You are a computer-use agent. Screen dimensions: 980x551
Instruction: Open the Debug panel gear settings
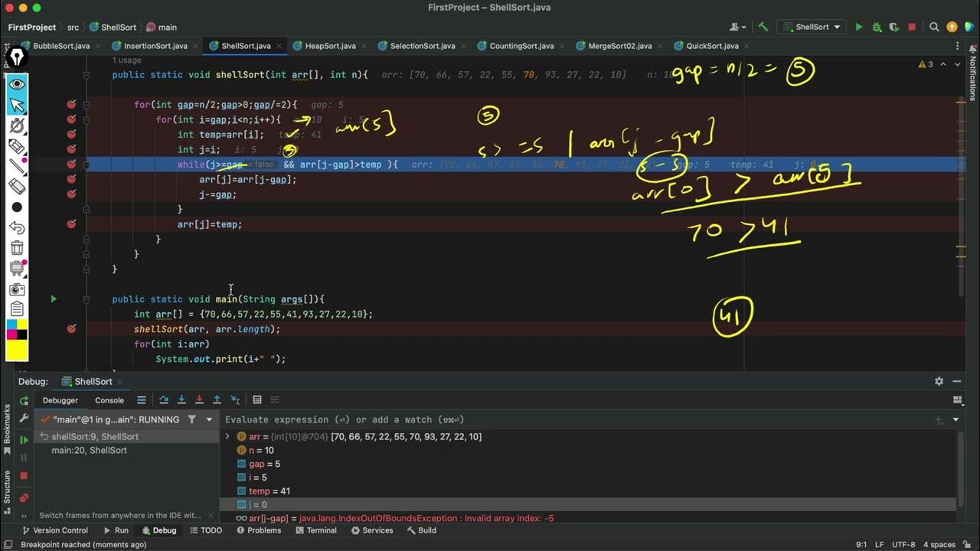tap(939, 381)
